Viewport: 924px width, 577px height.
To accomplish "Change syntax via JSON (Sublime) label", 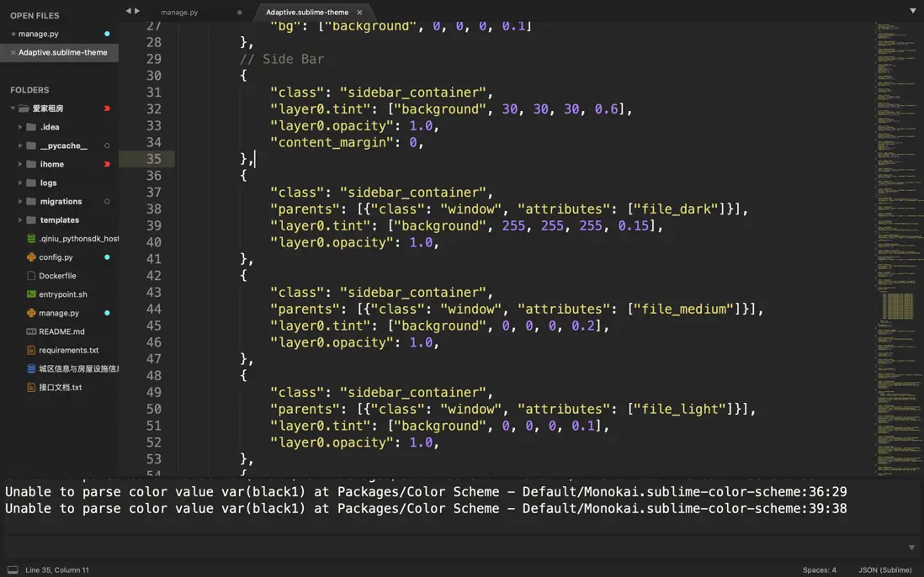I will pos(885,570).
